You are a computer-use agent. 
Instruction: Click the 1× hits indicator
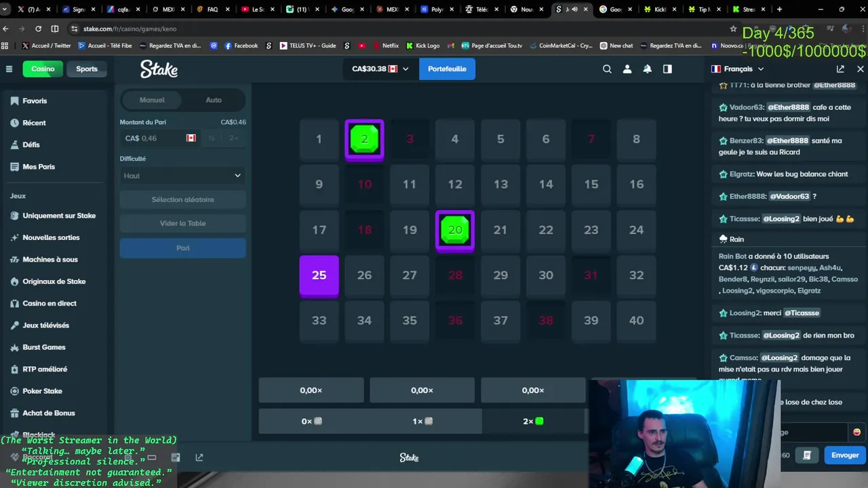click(422, 421)
